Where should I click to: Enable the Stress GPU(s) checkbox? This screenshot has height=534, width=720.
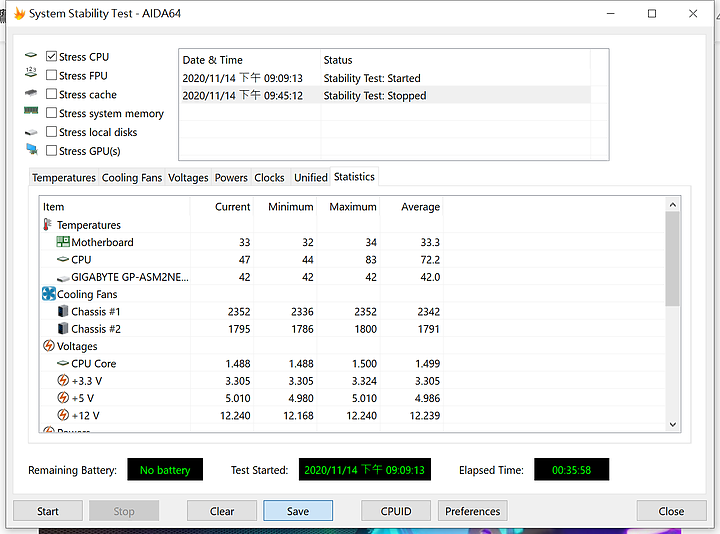coord(51,151)
